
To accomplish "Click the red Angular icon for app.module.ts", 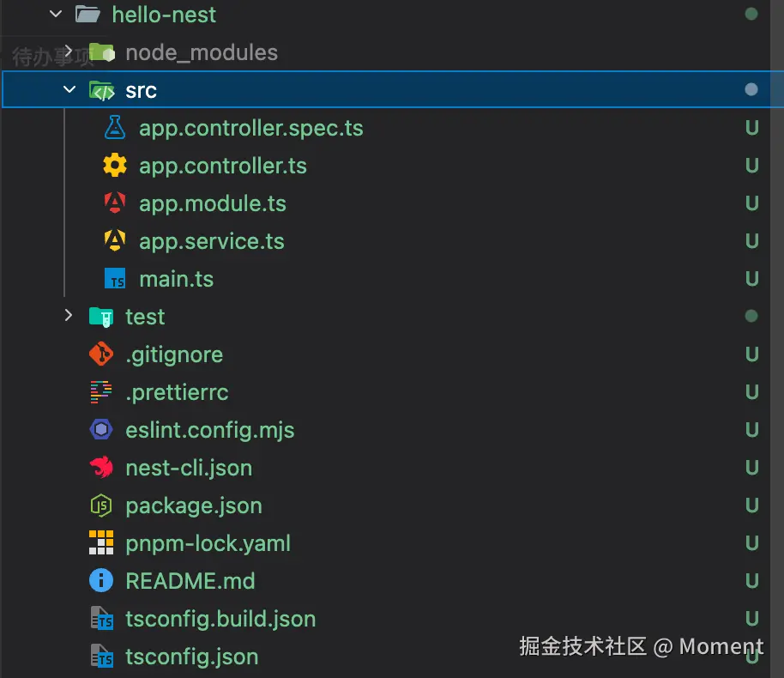I will click(114, 203).
